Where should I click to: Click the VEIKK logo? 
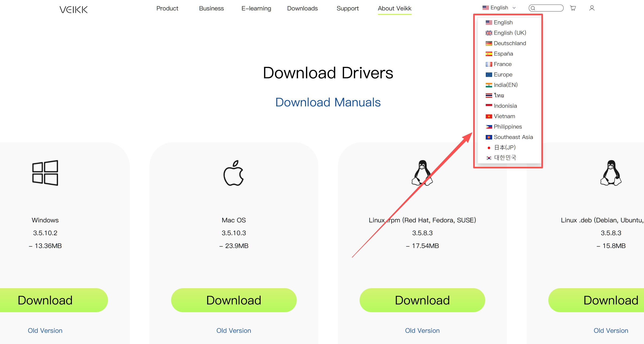click(74, 9)
